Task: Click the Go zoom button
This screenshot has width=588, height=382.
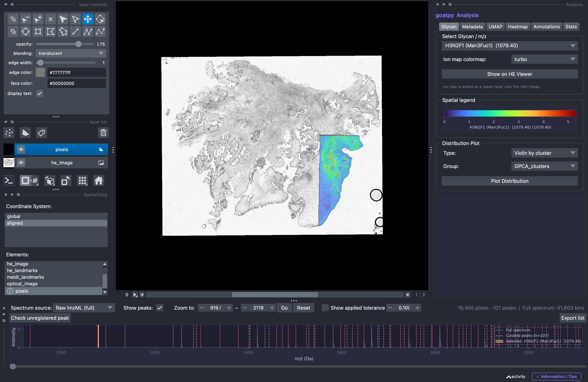Action: [x=284, y=308]
